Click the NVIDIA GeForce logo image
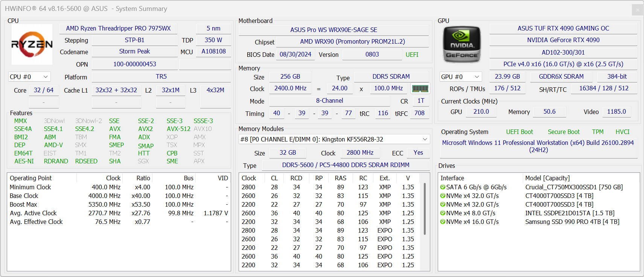 [x=462, y=44]
